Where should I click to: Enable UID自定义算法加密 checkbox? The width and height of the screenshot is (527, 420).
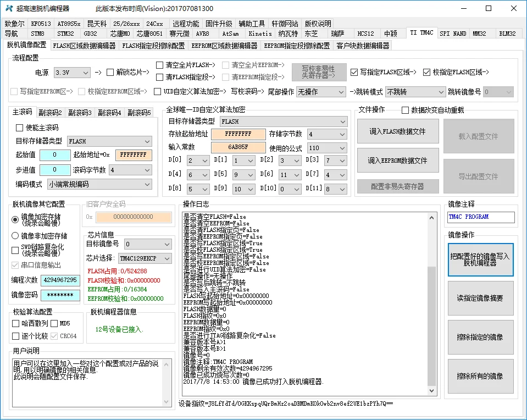tap(157, 91)
